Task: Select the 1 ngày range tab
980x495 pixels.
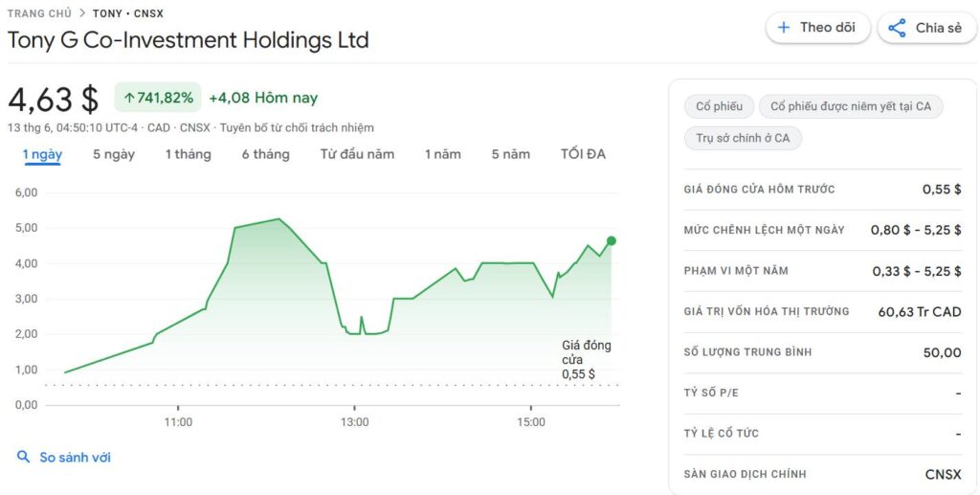Action: coord(42,154)
